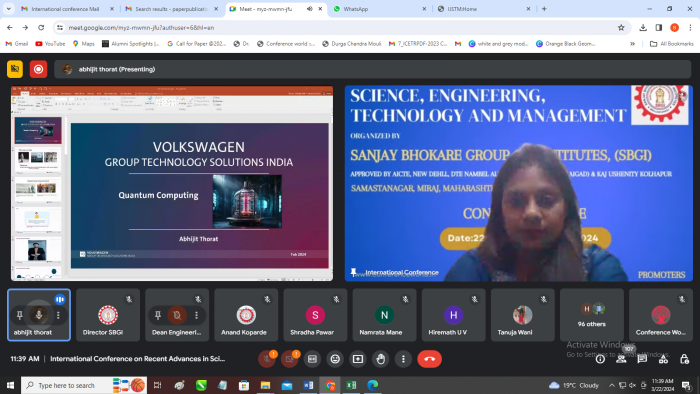Toggle the camera off button
Screen dimensions: 700x394
[x=289, y=359]
